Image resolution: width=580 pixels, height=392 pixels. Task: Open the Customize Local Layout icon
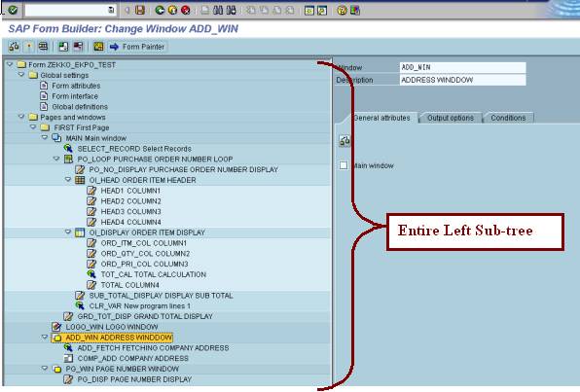tap(355, 11)
